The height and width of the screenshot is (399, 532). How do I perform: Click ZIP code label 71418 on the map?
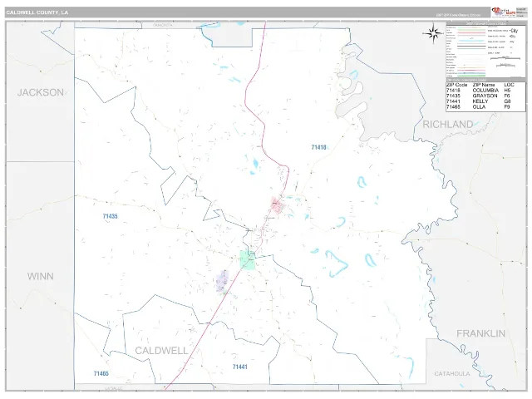(318, 147)
